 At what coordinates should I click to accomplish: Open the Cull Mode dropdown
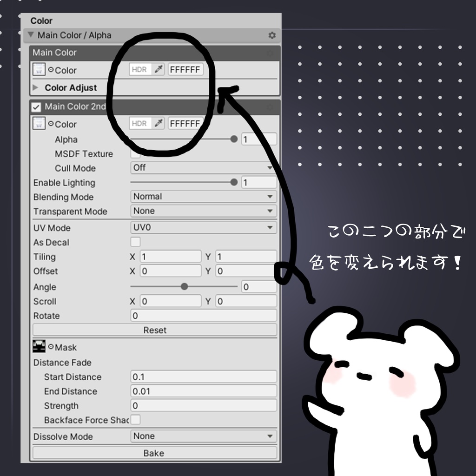[x=204, y=167]
